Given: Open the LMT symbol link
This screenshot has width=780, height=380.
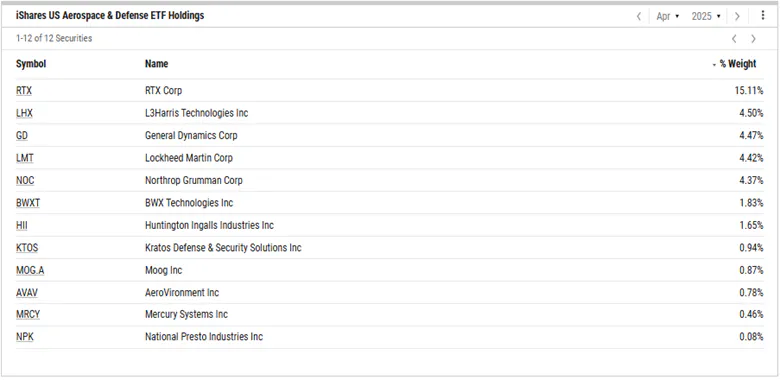Looking at the screenshot, I should pyautogui.click(x=25, y=158).
